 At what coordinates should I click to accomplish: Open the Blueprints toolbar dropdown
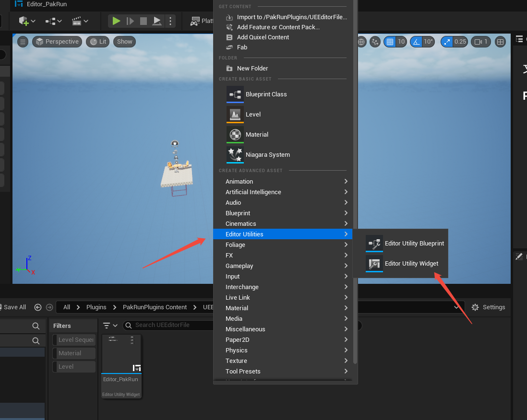(x=54, y=21)
